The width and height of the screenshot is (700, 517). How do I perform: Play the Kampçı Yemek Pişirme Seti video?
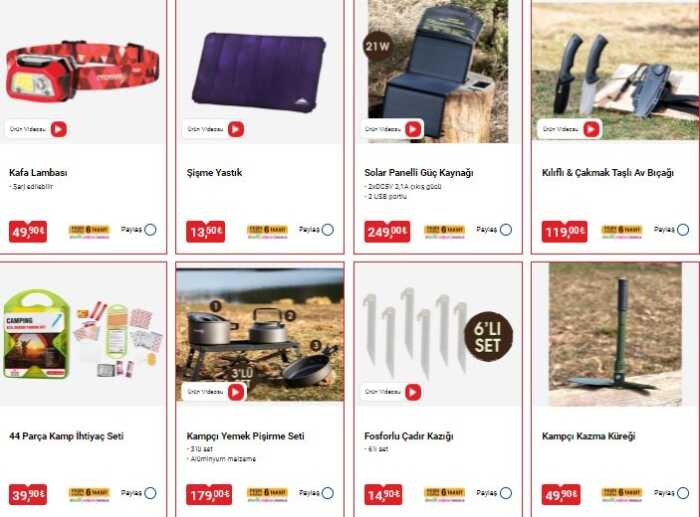click(x=236, y=392)
